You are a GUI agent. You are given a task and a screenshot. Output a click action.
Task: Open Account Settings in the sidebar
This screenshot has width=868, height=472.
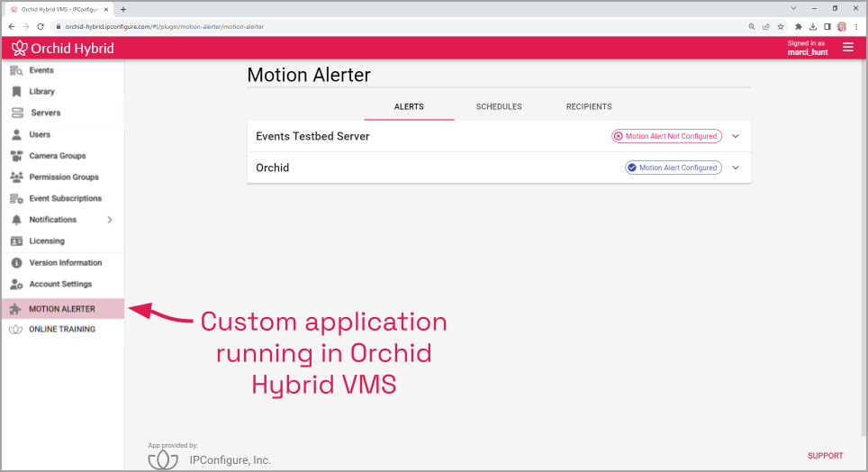click(x=62, y=285)
